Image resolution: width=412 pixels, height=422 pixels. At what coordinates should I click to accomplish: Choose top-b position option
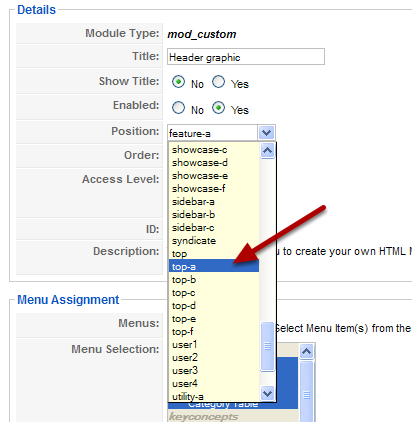[x=214, y=280]
